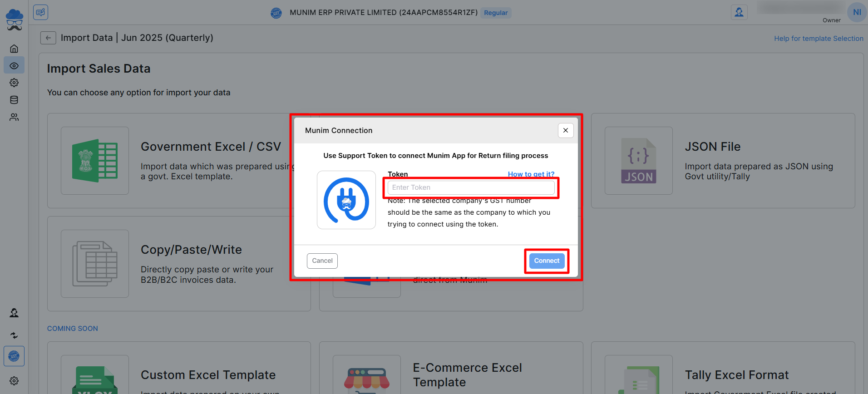Focus the Enter Token input field

(x=471, y=187)
